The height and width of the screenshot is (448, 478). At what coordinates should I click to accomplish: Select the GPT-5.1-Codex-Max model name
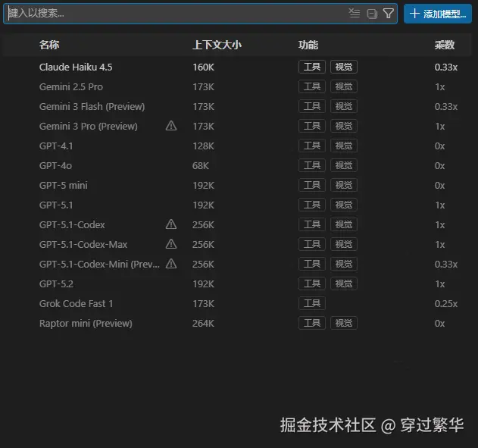83,245
